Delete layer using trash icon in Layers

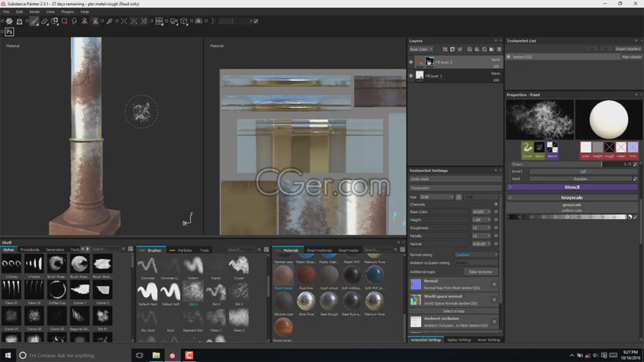(499, 49)
